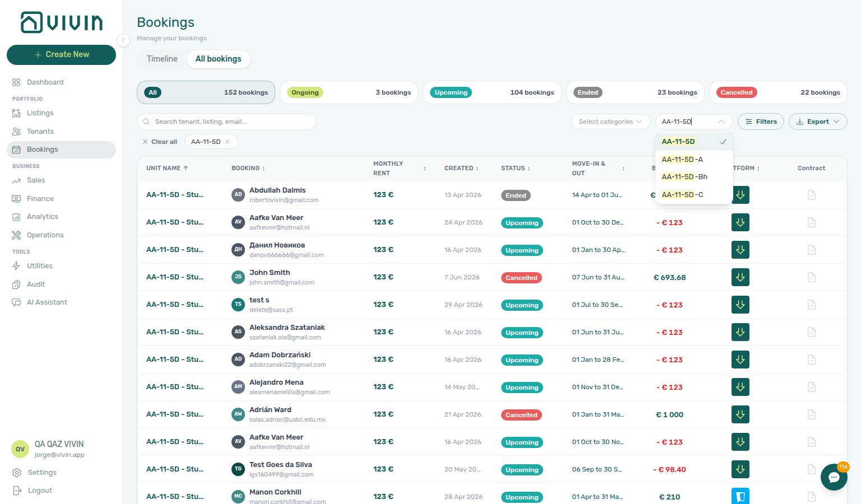Click blue platform icon in Manon Corkhill row
This screenshot has height=504, width=861.
[740, 496]
